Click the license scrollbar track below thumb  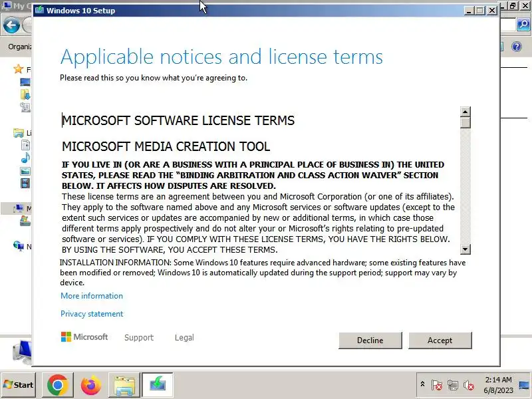[x=465, y=187]
